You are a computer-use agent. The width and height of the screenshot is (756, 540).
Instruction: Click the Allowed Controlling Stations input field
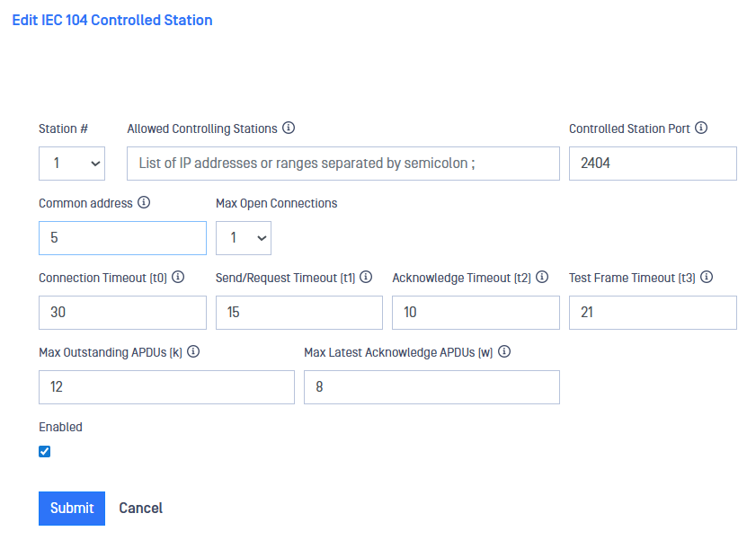tap(342, 164)
